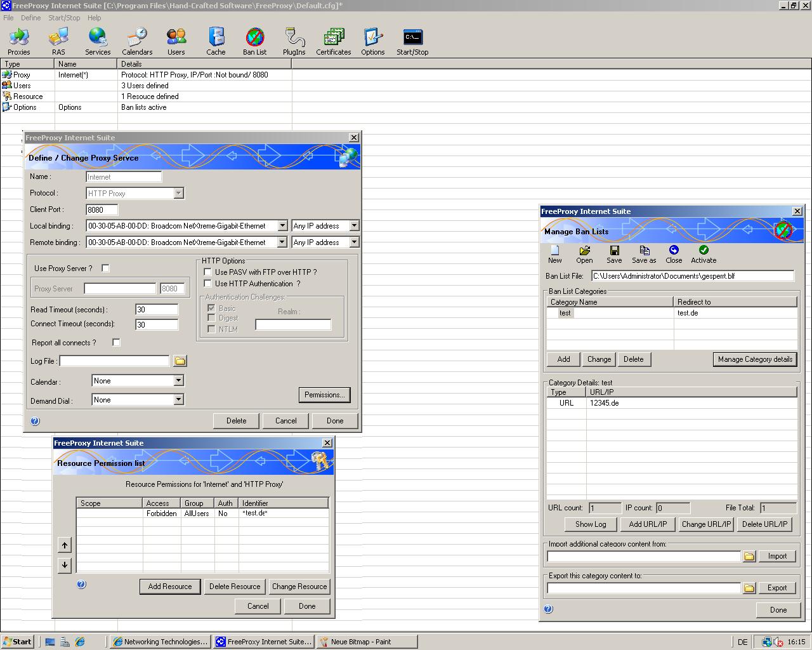Open the Protocol dropdown
This screenshot has width=812, height=650.
178,194
